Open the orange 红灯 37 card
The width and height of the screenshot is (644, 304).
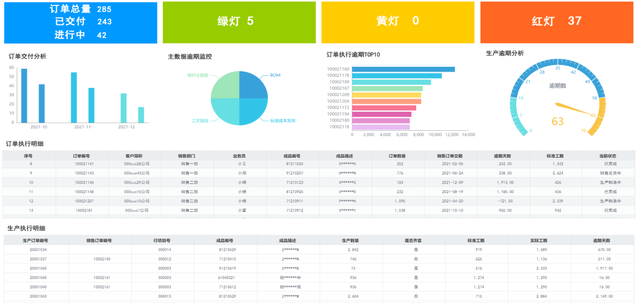tap(556, 23)
